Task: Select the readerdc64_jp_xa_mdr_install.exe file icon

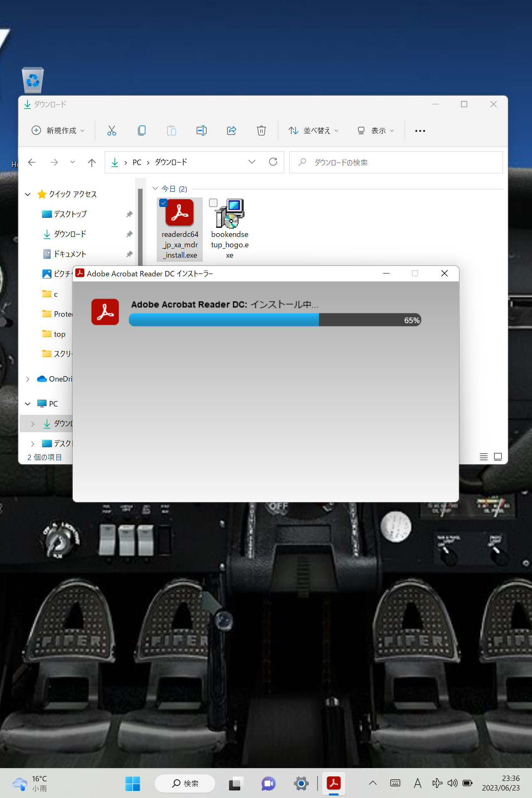Action: tap(180, 213)
